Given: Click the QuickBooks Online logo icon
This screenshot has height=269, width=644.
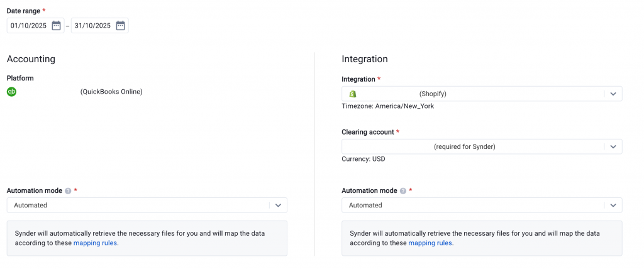Looking at the screenshot, I should pos(11,92).
